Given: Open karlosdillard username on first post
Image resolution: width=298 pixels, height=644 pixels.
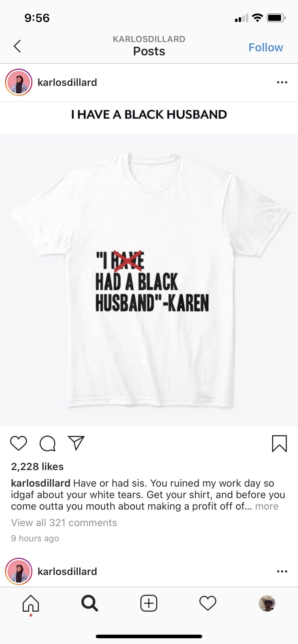Looking at the screenshot, I should pos(67,82).
